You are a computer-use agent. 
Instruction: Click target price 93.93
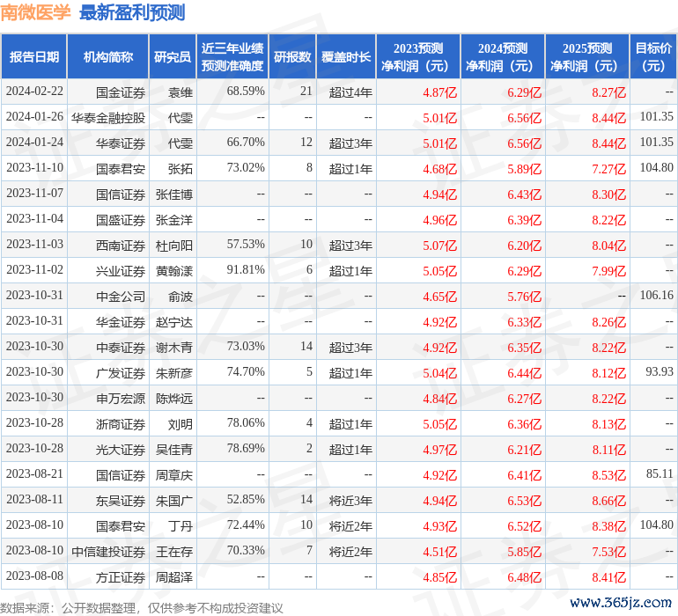pos(660,371)
